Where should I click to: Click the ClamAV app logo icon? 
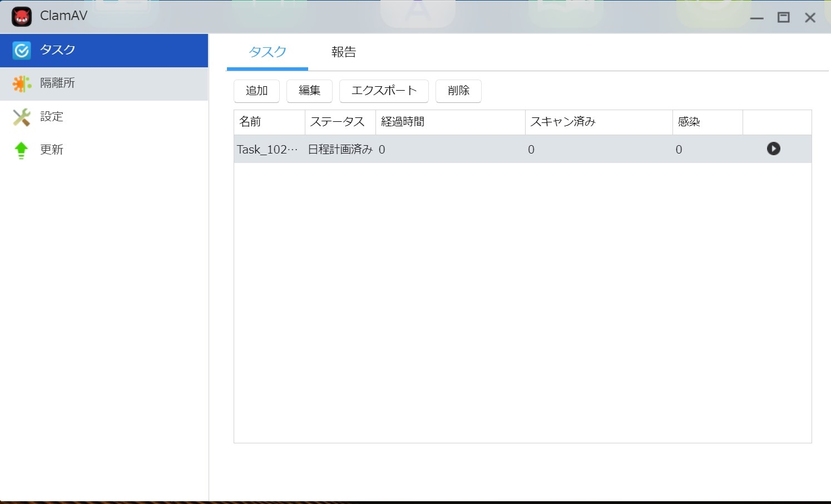[22, 17]
